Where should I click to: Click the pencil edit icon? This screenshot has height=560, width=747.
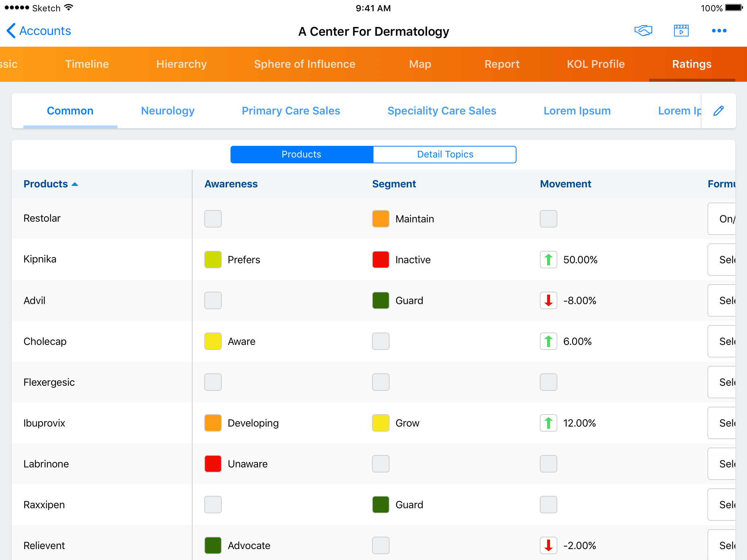(718, 111)
